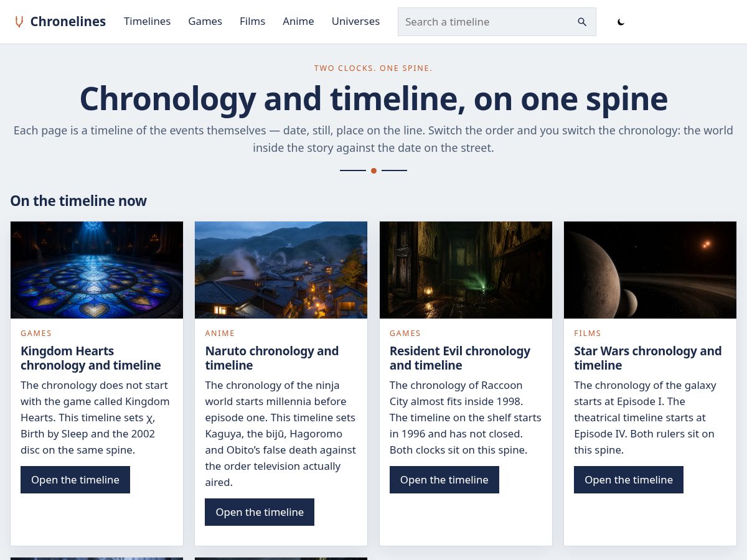
Task: Go to the Anime section
Action: coord(298,21)
